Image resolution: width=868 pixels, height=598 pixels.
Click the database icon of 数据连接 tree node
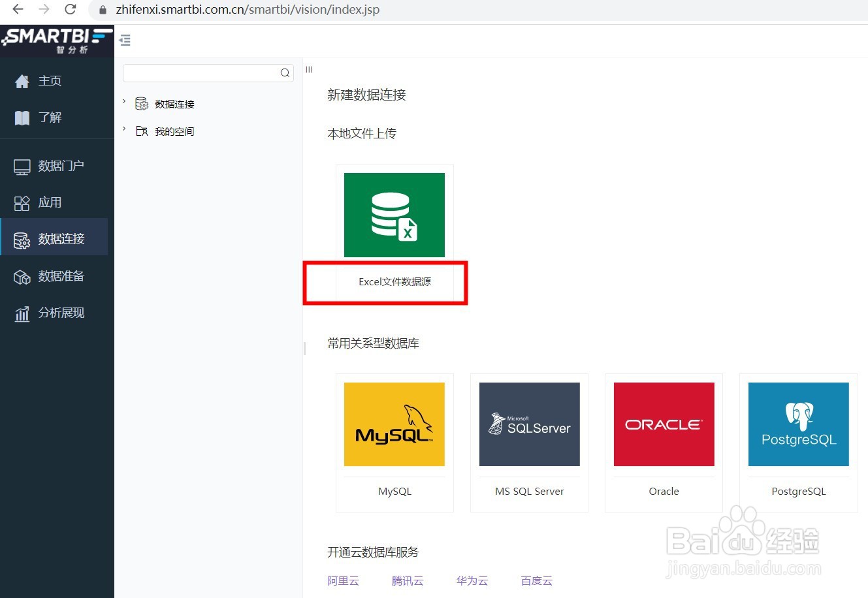142,104
